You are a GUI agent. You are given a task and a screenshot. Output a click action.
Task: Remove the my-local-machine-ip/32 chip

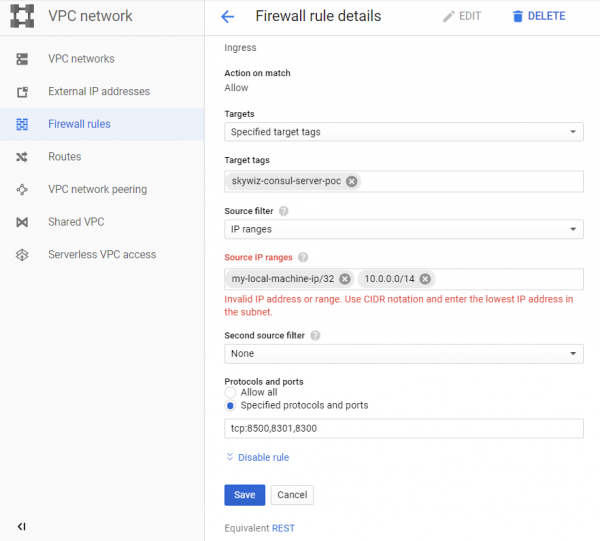[345, 279]
